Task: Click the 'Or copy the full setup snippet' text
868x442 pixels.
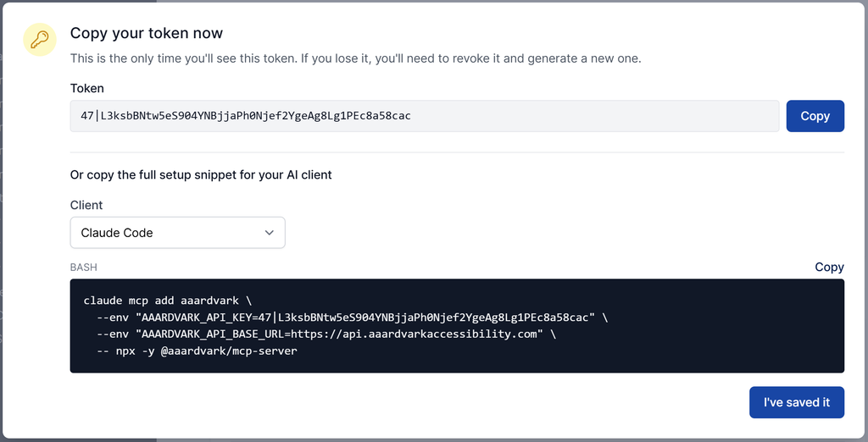Action: pyautogui.click(x=201, y=174)
